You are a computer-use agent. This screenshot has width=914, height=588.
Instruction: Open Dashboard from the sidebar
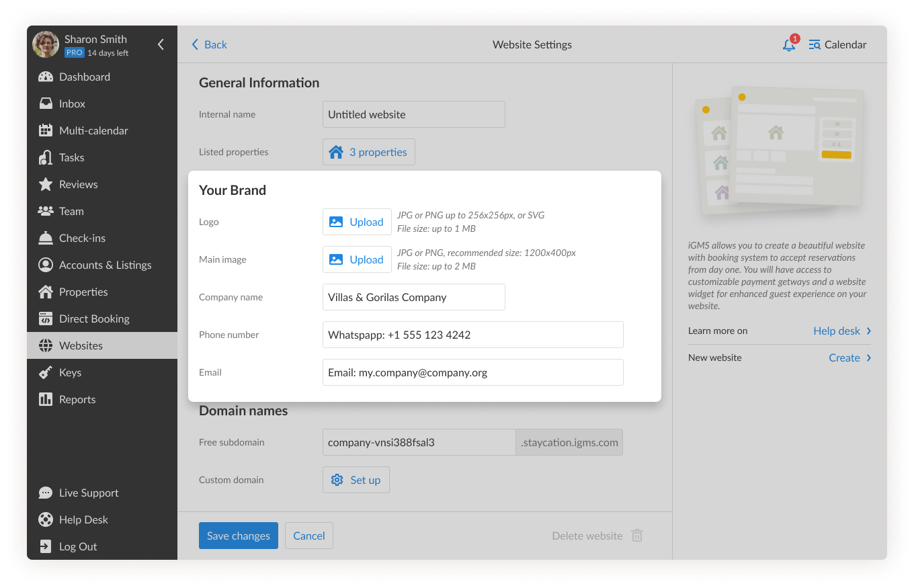[x=84, y=77]
